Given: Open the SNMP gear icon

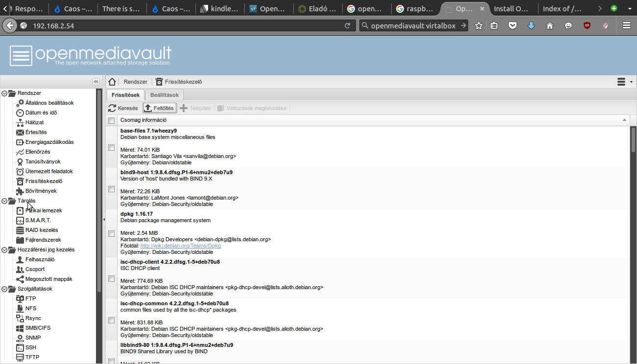Looking at the screenshot, I should click(20, 338).
